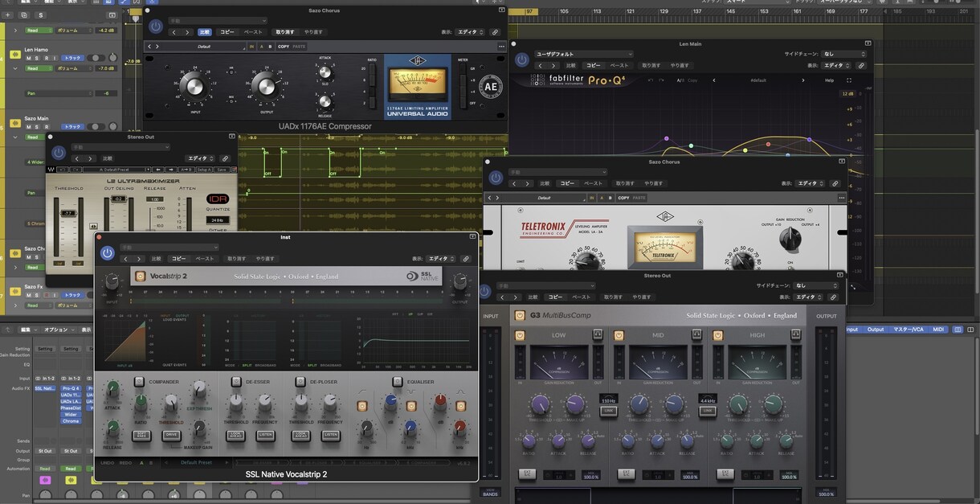Toggle the Equaliser section power button
The image size is (980, 504).
coord(397,382)
